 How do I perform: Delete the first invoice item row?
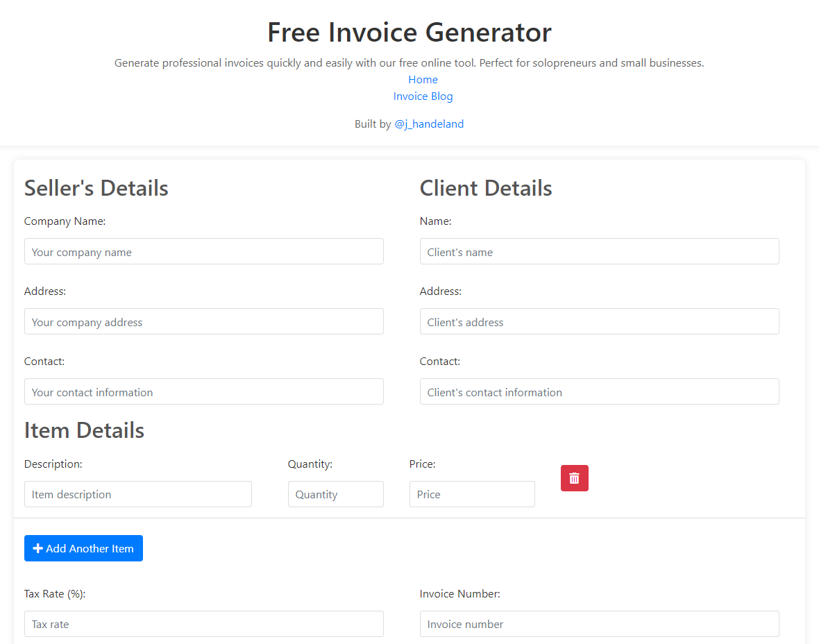click(574, 478)
